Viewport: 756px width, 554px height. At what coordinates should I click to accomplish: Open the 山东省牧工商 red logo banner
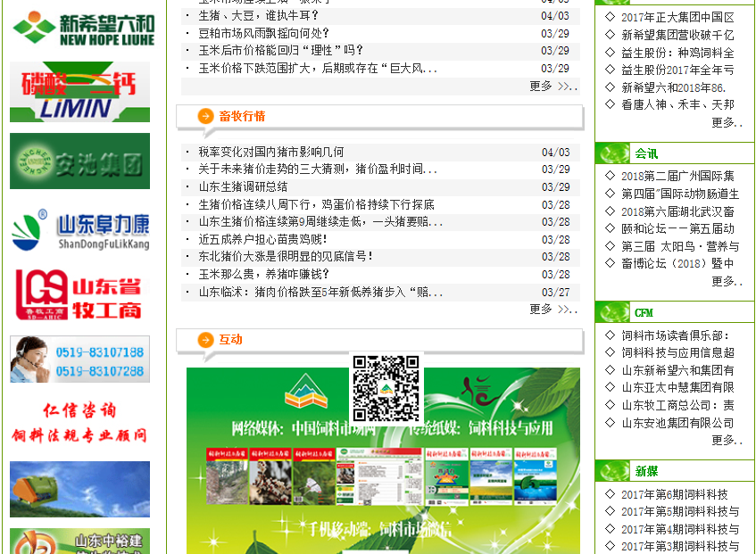pos(79,294)
